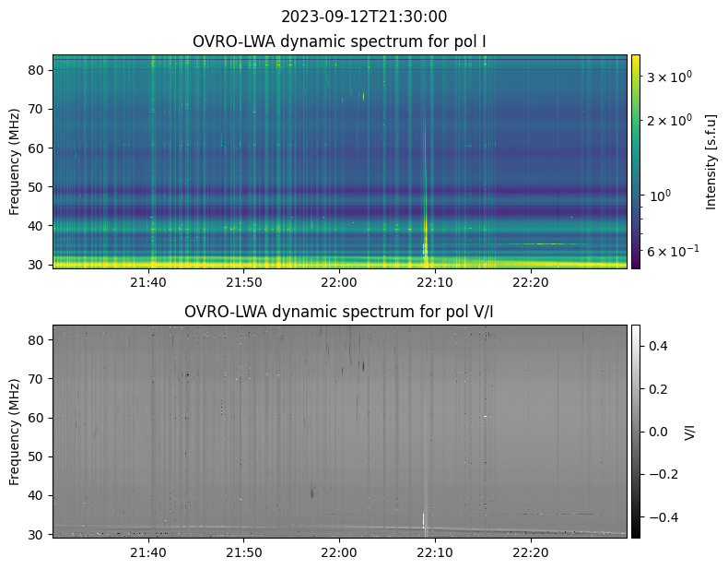
Task: Click the grayscale V/I colorbar
Action: tap(635, 431)
